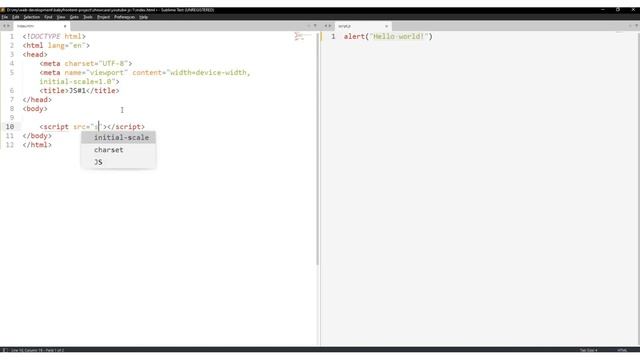Open the Project menu
640x360 pixels.
point(103,17)
